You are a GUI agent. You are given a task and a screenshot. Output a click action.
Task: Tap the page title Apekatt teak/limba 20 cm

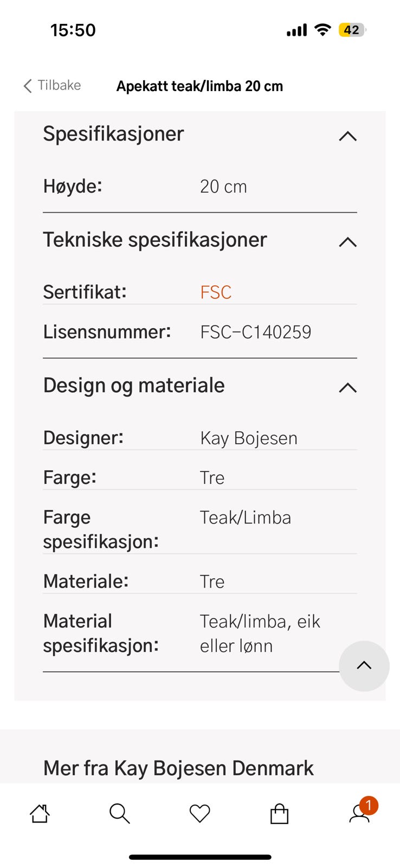(x=199, y=86)
